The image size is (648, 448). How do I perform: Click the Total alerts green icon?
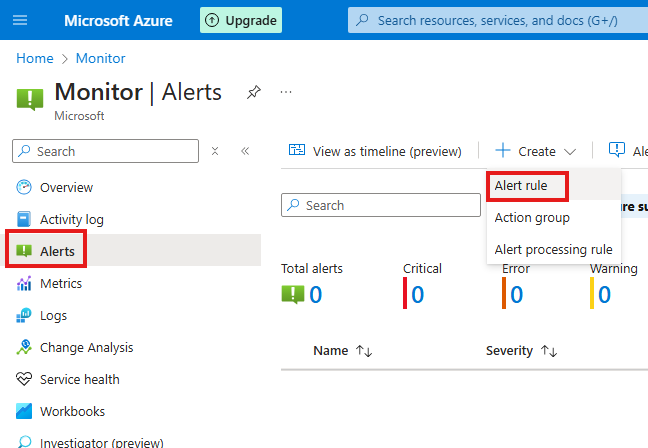(293, 294)
